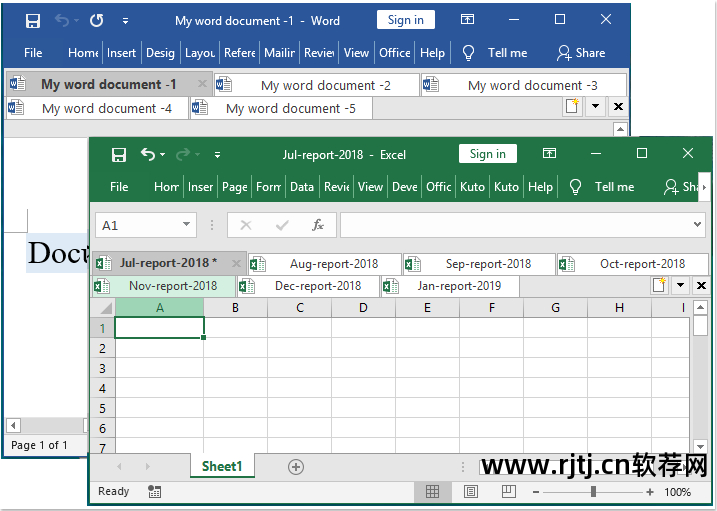
Task: Expand the formula bar with chevron
Action: [697, 224]
